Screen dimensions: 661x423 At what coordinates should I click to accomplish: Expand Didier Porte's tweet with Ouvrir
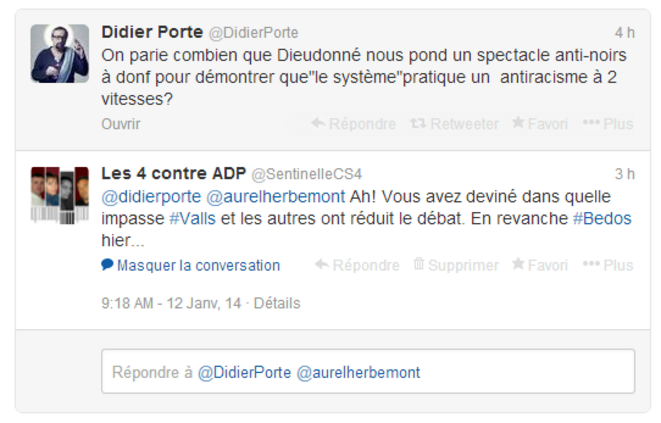click(x=121, y=124)
